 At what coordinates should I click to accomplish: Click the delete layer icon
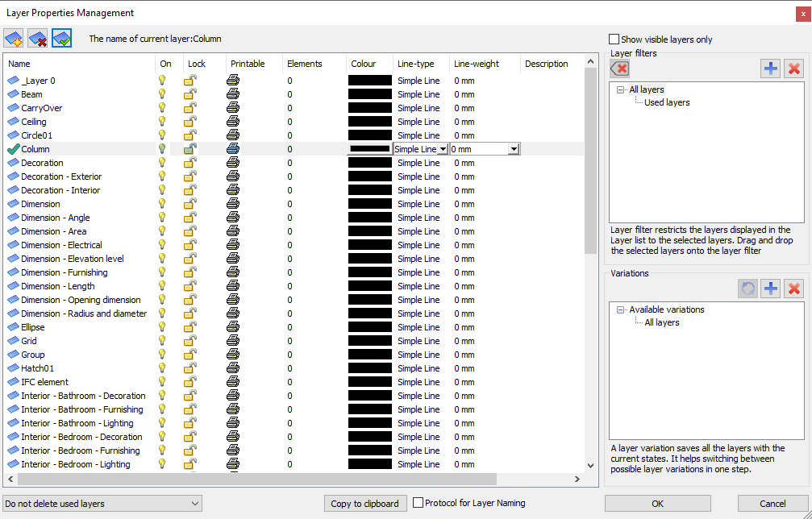click(x=38, y=39)
